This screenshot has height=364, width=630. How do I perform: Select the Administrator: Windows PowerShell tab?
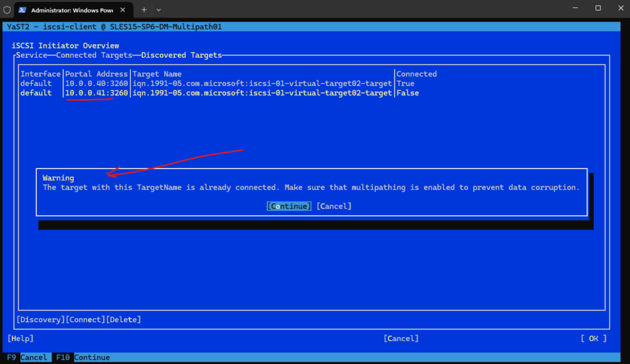(74, 10)
